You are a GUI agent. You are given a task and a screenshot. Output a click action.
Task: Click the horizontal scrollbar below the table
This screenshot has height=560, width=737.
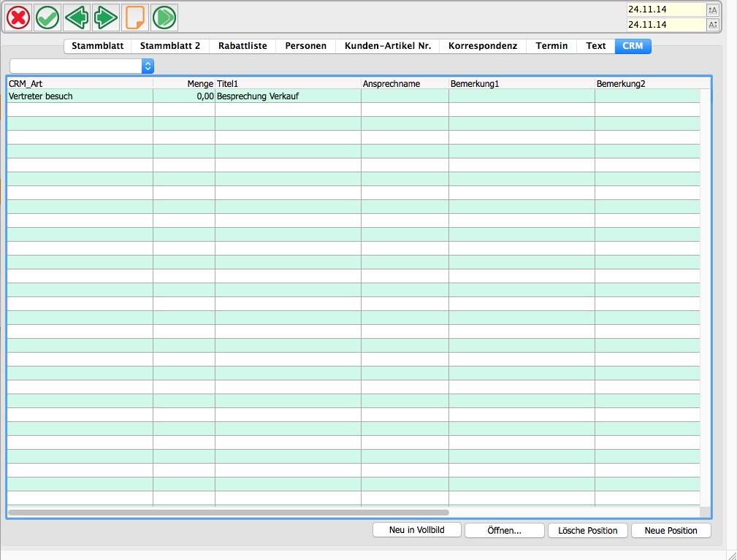[229, 513]
